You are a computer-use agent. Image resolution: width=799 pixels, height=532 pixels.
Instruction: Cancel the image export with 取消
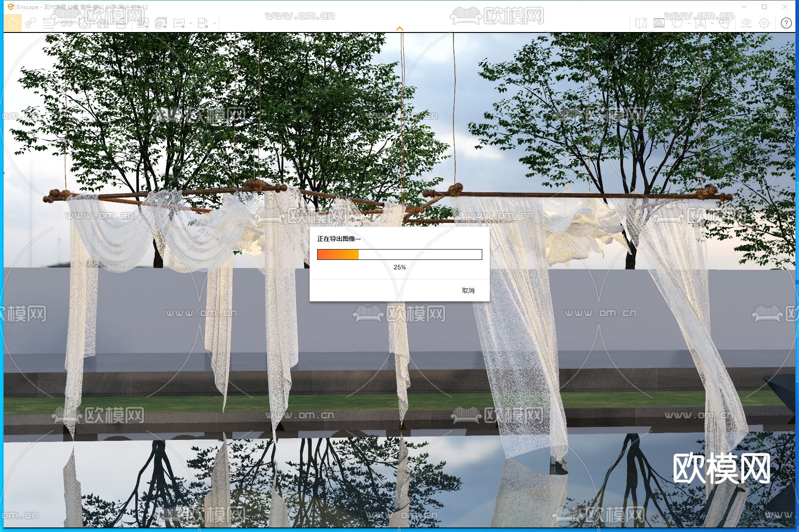pos(468,291)
